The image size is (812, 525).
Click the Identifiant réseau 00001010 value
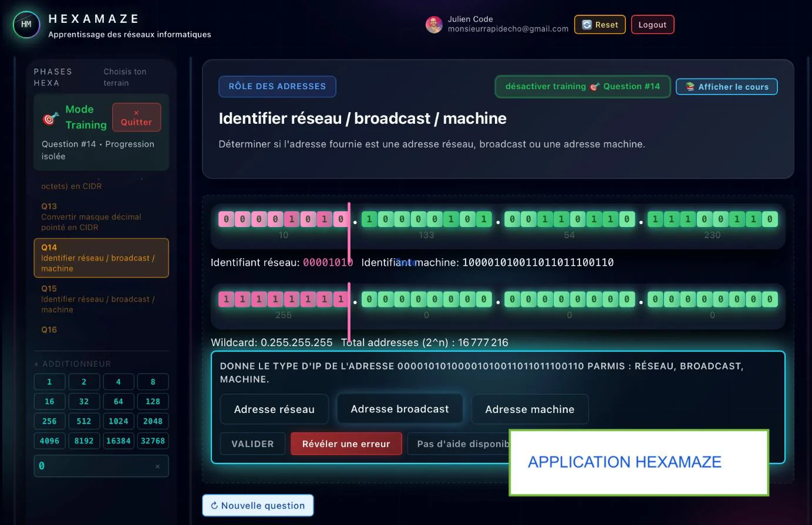pos(328,263)
